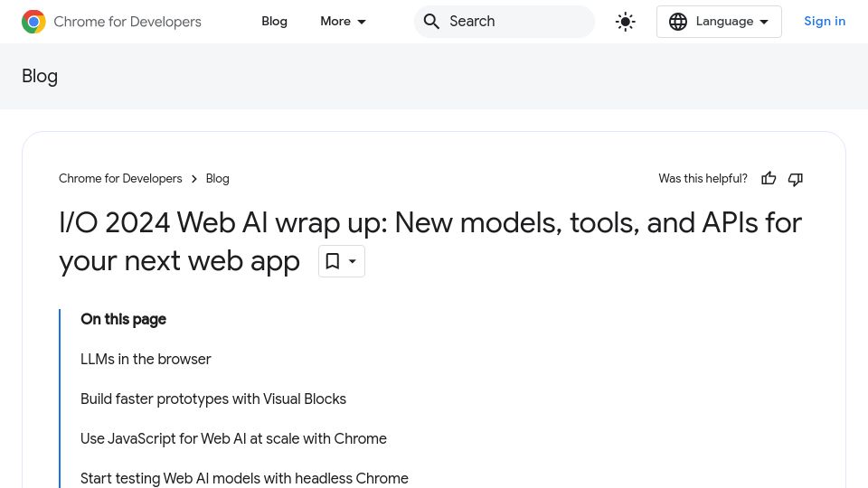The height and width of the screenshot is (488, 868).
Task: Go to Chrome for Developers breadcrumb
Action: tap(120, 179)
